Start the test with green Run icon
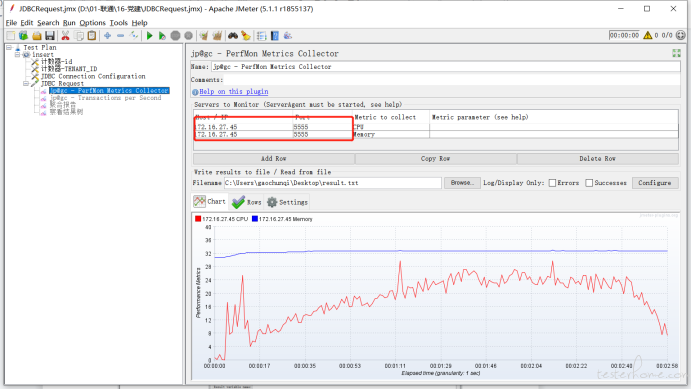This screenshot has width=692, height=389. tap(150, 36)
